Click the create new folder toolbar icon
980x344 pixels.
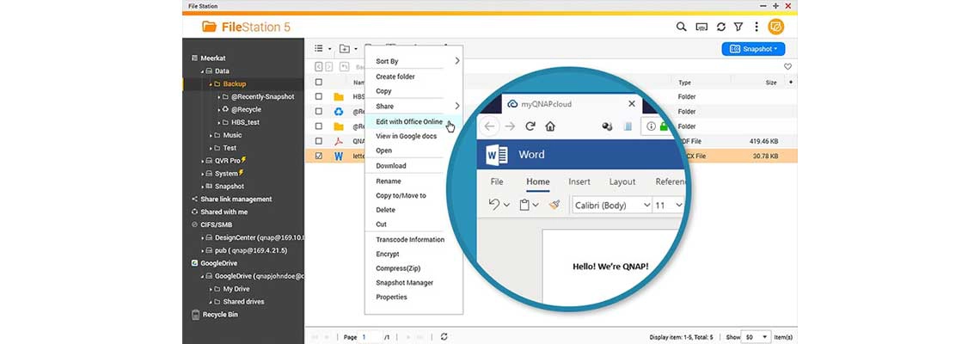[x=345, y=48]
